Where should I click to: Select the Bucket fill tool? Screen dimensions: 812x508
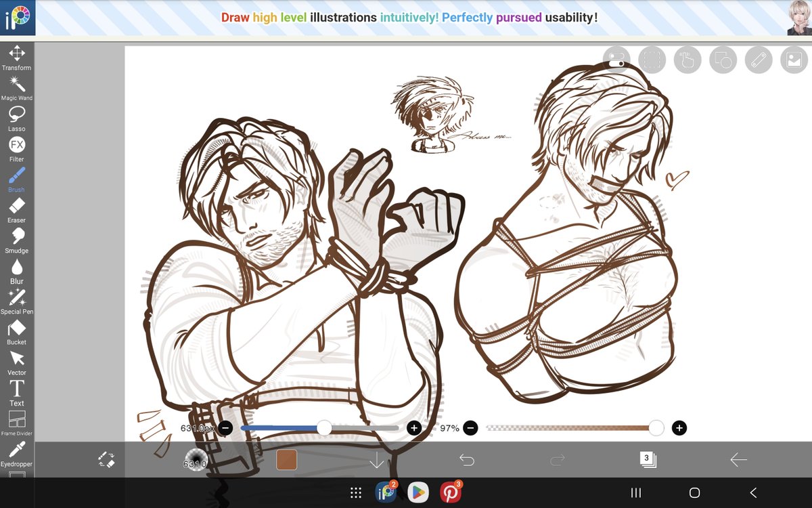coord(16,332)
